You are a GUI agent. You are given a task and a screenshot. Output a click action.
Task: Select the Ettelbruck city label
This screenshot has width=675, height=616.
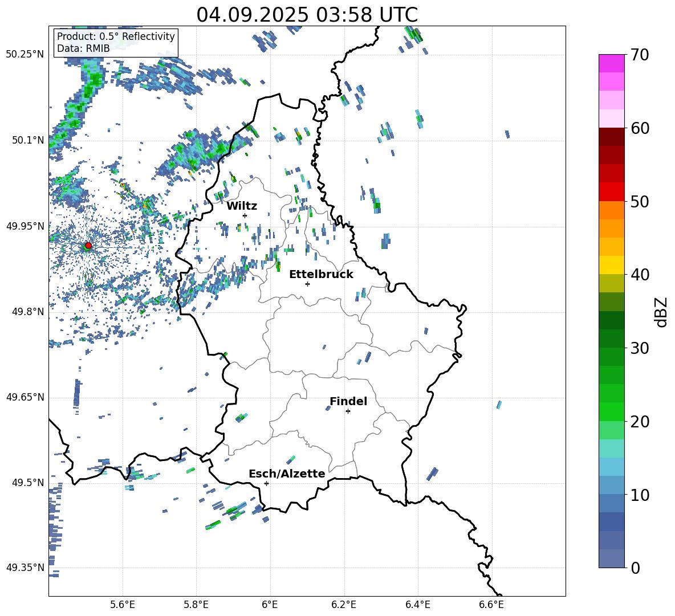coord(321,275)
